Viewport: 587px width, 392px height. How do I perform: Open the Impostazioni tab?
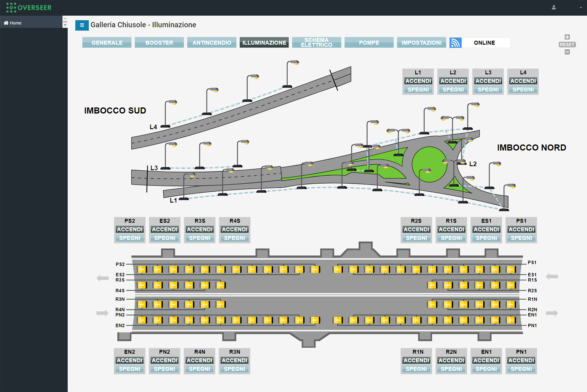tap(421, 43)
